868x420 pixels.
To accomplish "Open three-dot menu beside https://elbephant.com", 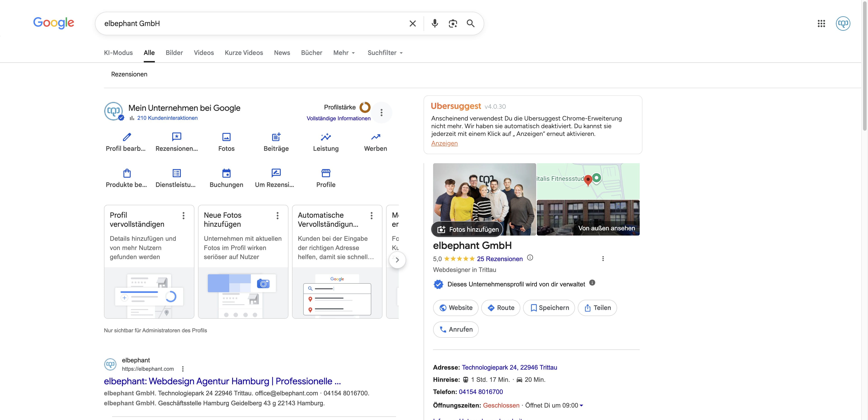I will point(183,369).
